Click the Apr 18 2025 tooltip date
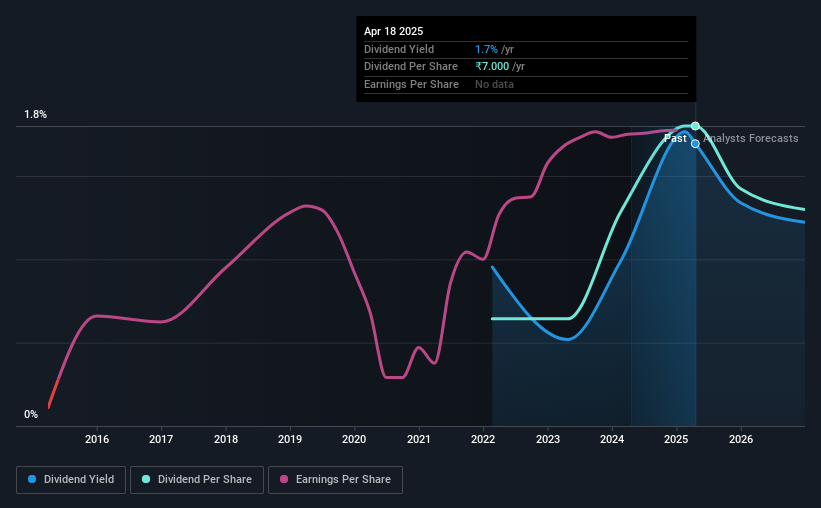This screenshot has width=821, height=508. click(393, 31)
